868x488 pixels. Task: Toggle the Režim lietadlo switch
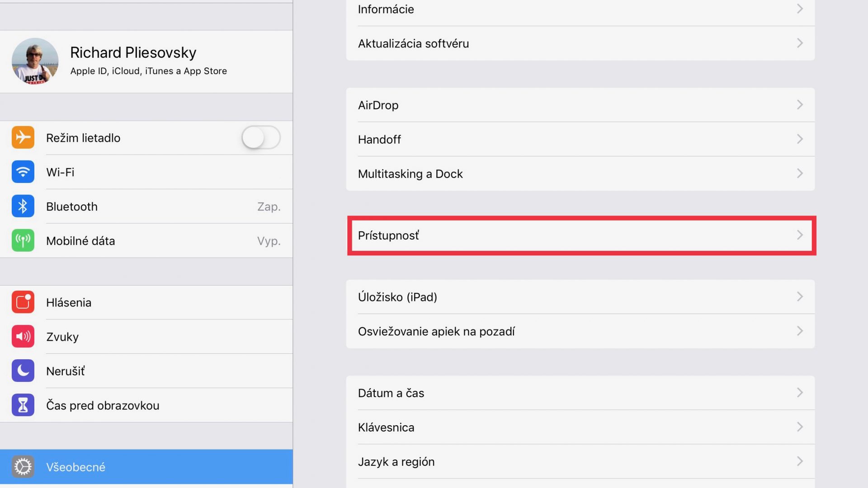pyautogui.click(x=261, y=137)
